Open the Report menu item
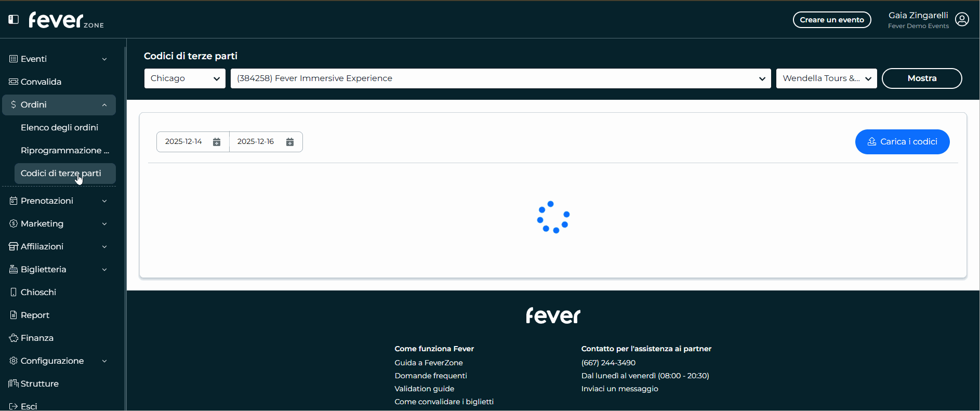This screenshot has height=411, width=980. [59, 315]
